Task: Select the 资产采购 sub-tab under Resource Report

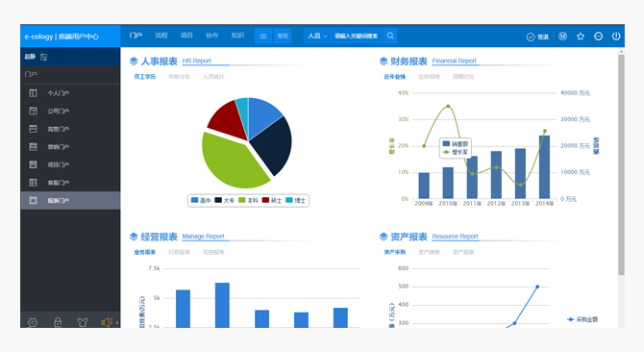Action: [395, 252]
